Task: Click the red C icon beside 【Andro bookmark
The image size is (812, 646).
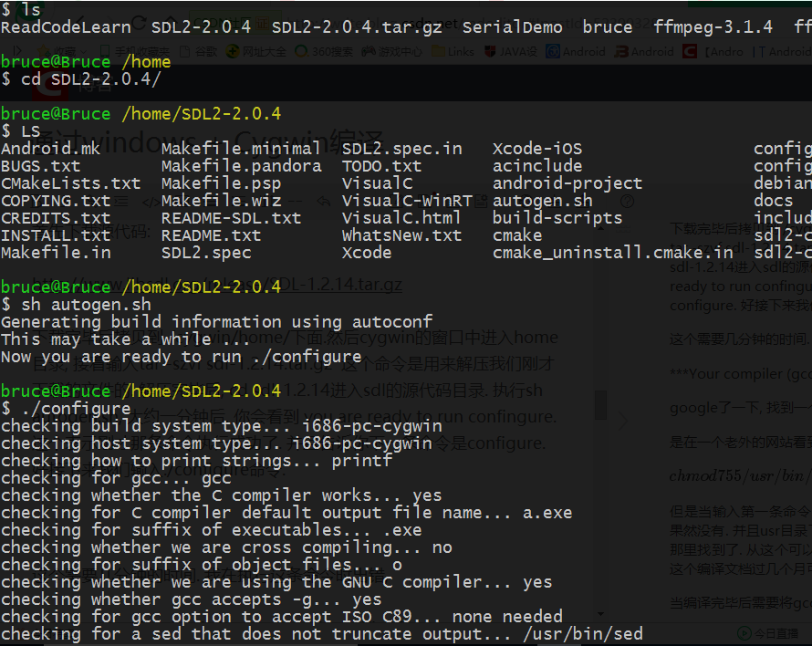Action: coord(688,51)
